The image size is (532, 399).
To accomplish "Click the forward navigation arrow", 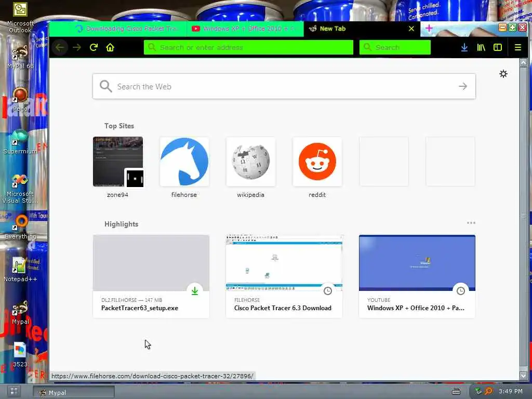I will (77, 47).
